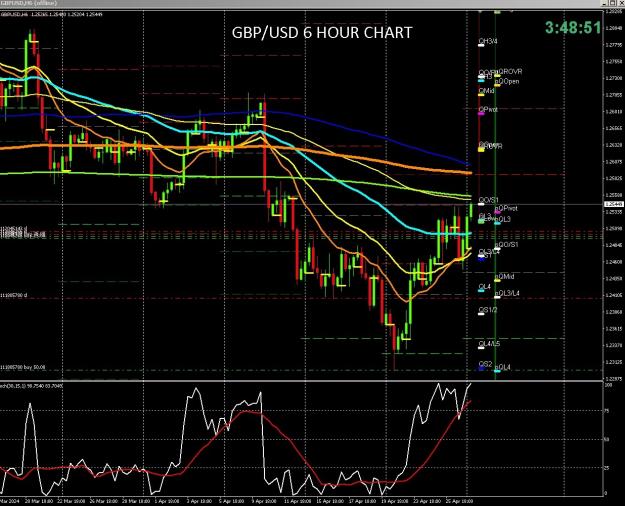
Task: Select the pQROVR level label
Action: pos(509,71)
